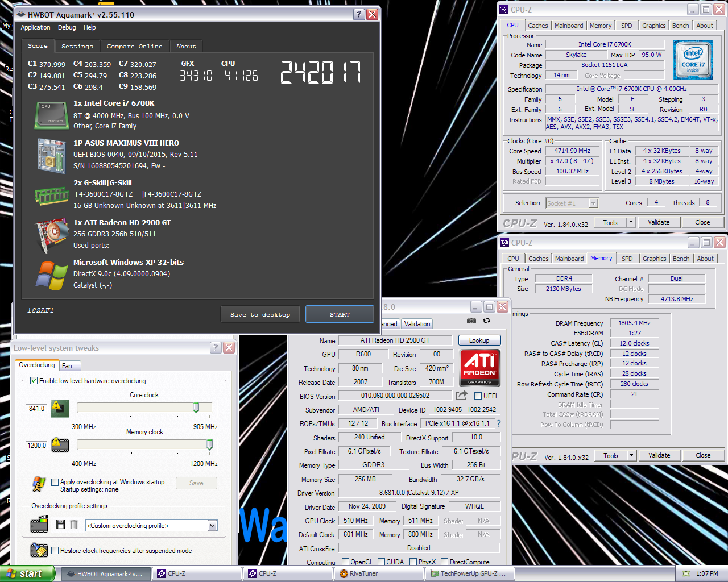Click the memory chip warning icon beside Memory clock
The width and height of the screenshot is (728, 582).
click(x=60, y=444)
